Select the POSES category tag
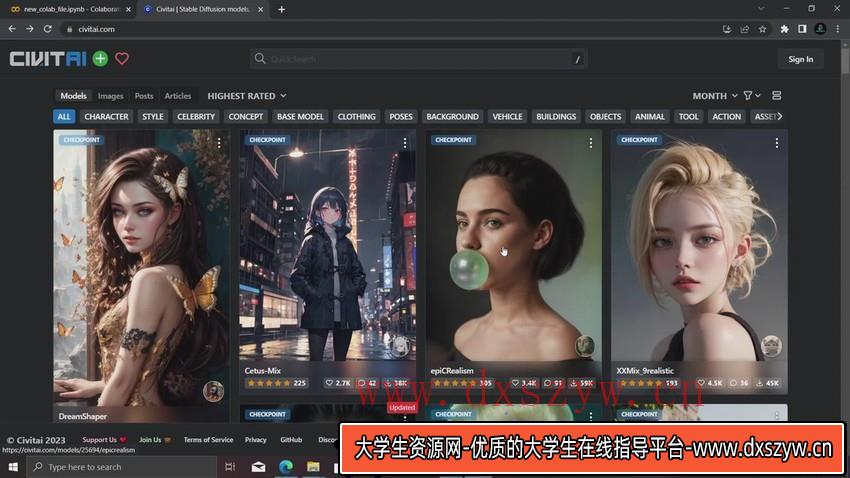Viewport: 850px width, 478px height. 401,117
